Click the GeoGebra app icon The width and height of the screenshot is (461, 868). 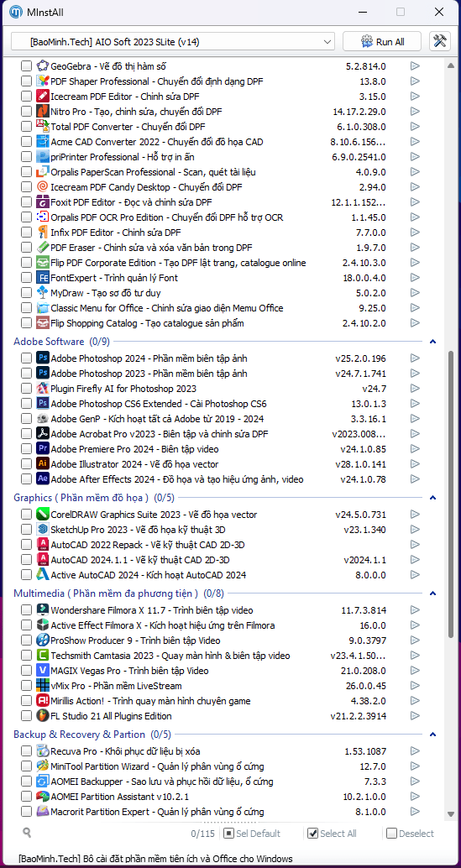coord(43,65)
